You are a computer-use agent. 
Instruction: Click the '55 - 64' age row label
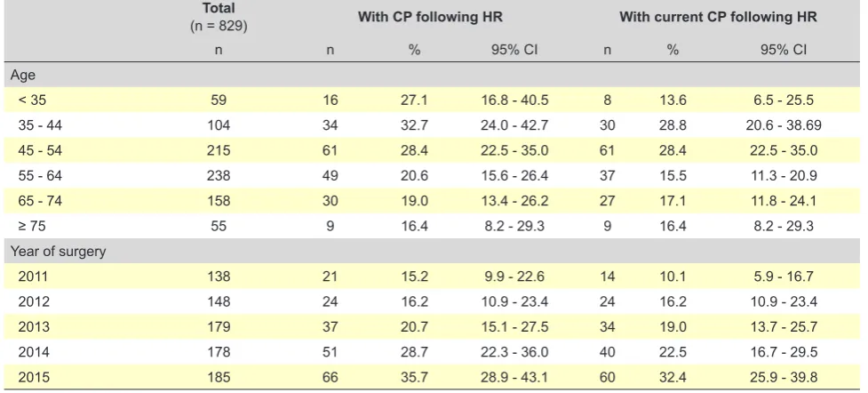[40, 176]
